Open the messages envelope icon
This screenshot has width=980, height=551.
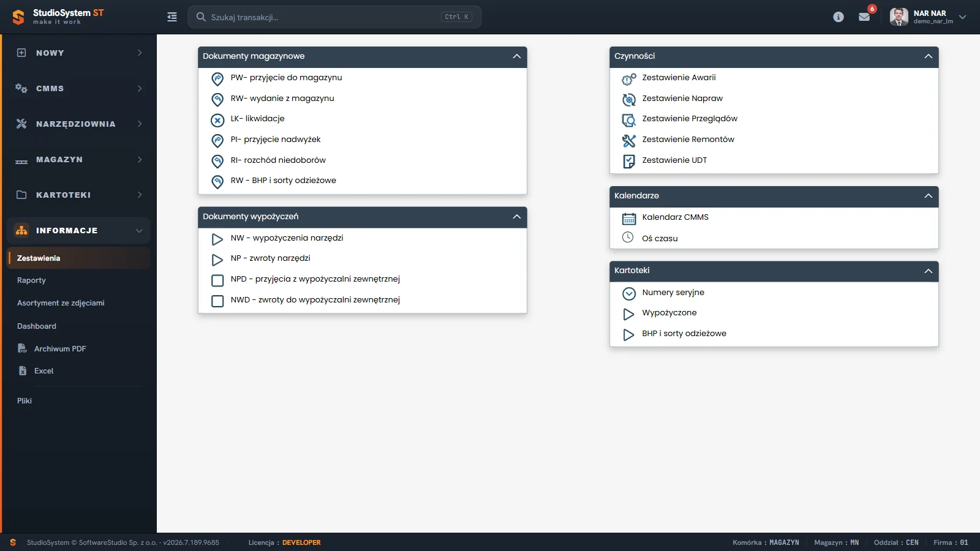[864, 17]
